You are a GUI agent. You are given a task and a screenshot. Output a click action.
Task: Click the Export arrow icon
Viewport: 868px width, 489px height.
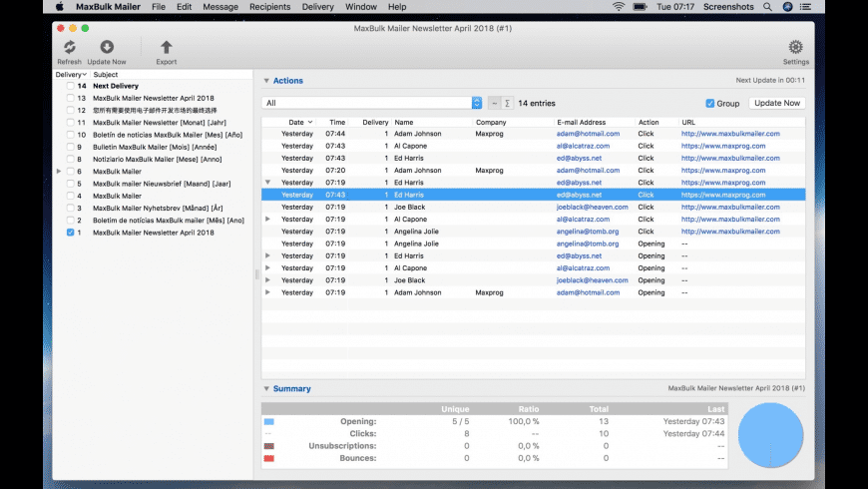point(166,47)
